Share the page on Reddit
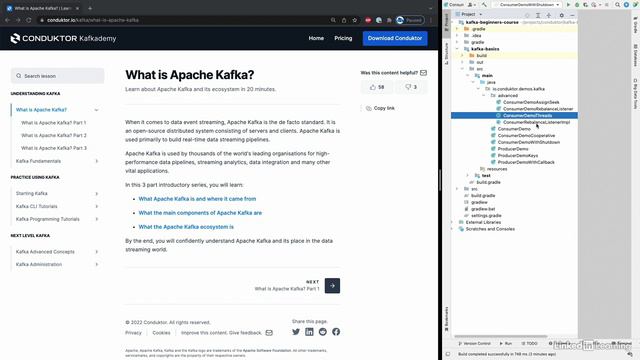The width and height of the screenshot is (640, 360). pos(323,332)
